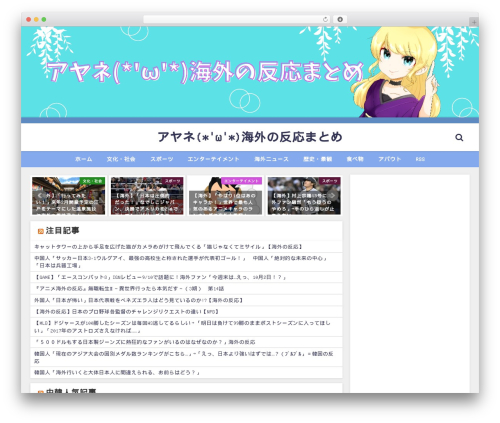Click the browser reload icon
Image resolution: width=500 pixels, height=423 pixels.
pos(325,19)
